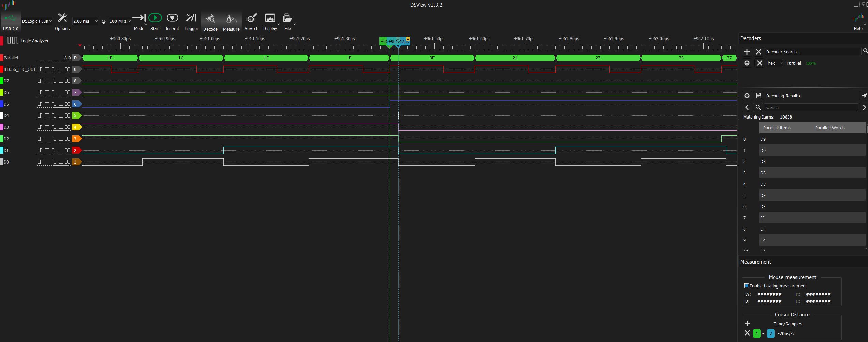The width and height of the screenshot is (868, 342).
Task: Go to previous search result arrow
Action: (747, 107)
